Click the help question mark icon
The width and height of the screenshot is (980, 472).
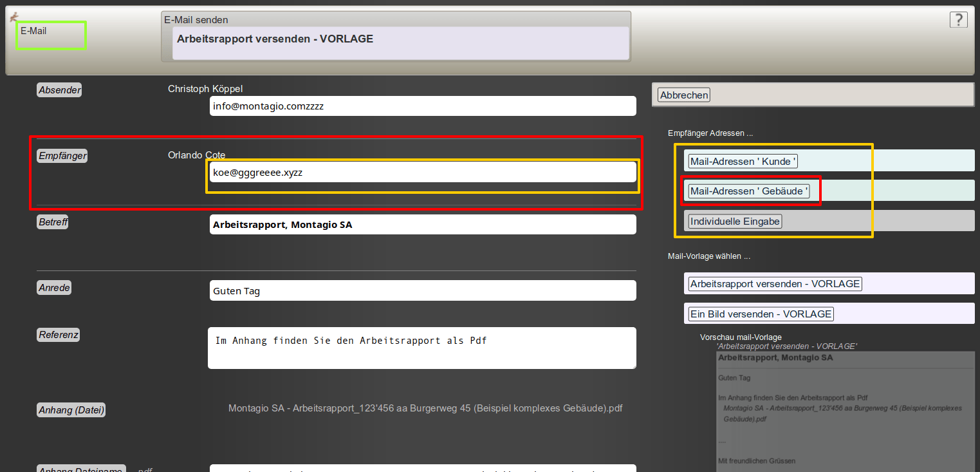(x=958, y=20)
